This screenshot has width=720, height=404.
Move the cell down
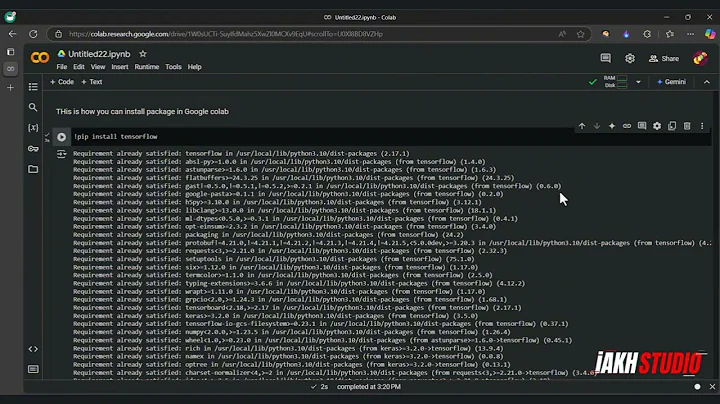click(596, 126)
